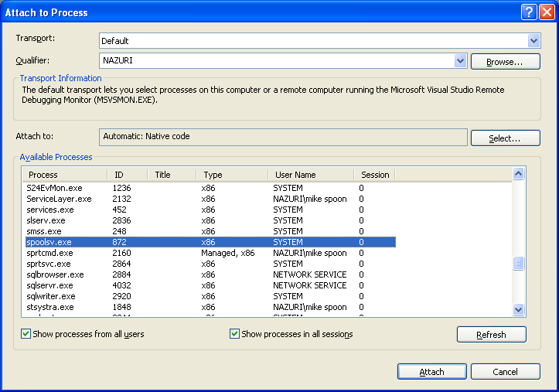Click process ID 2160
The width and height of the screenshot is (559, 392).
121,253
